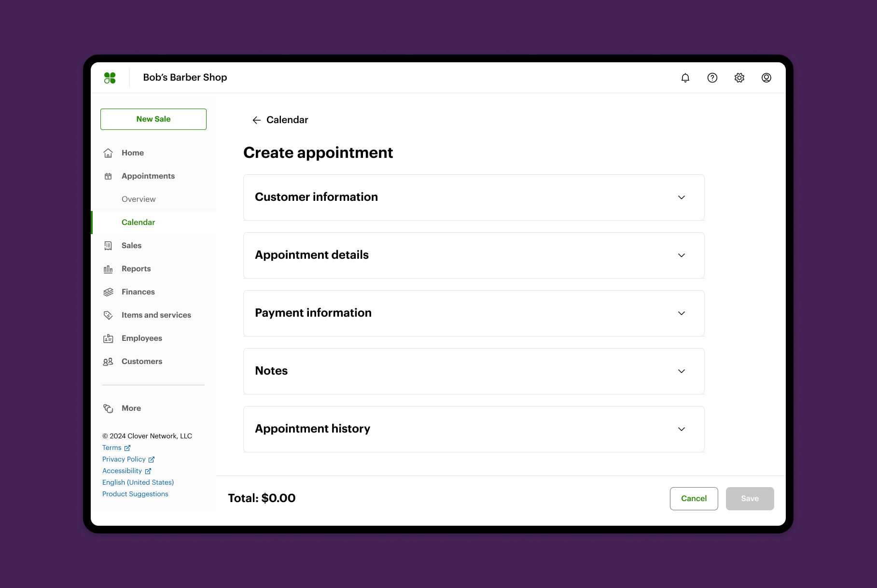
Task: Open Product Suggestions link
Action: [x=135, y=494]
